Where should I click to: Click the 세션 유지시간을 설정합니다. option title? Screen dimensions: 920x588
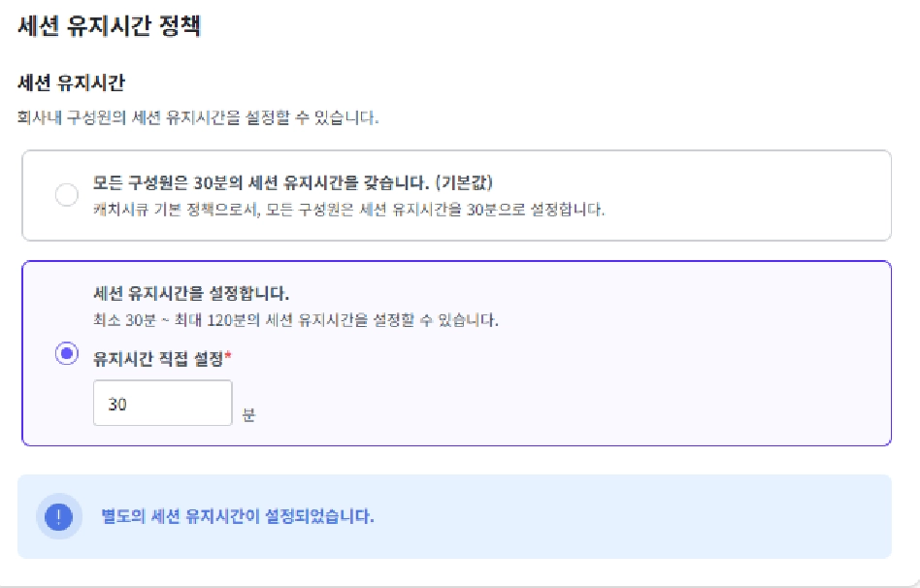click(191, 293)
